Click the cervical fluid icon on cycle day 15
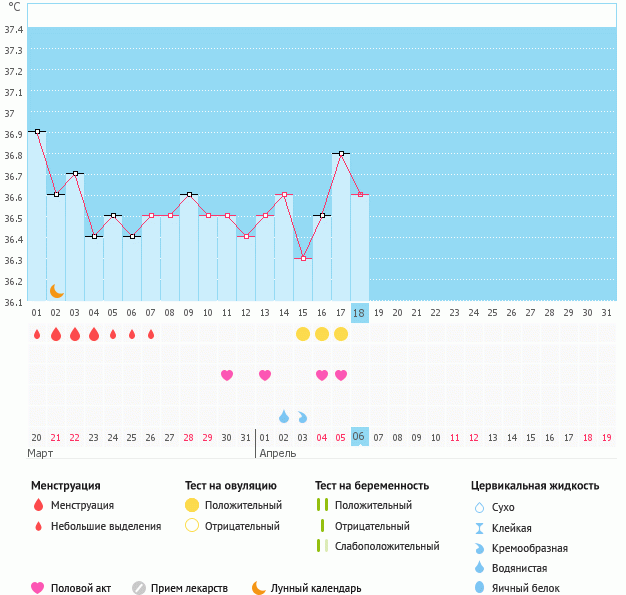 pos(303,416)
